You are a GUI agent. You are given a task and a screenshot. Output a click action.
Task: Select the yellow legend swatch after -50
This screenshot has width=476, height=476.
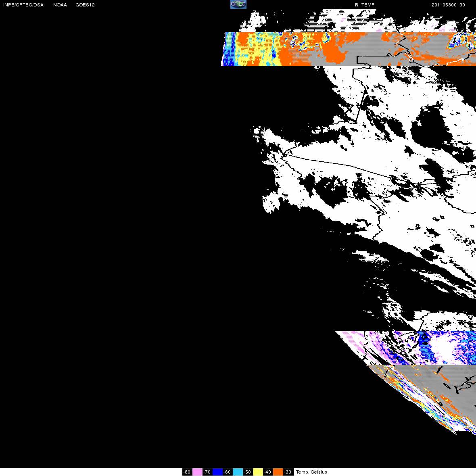pos(258,472)
